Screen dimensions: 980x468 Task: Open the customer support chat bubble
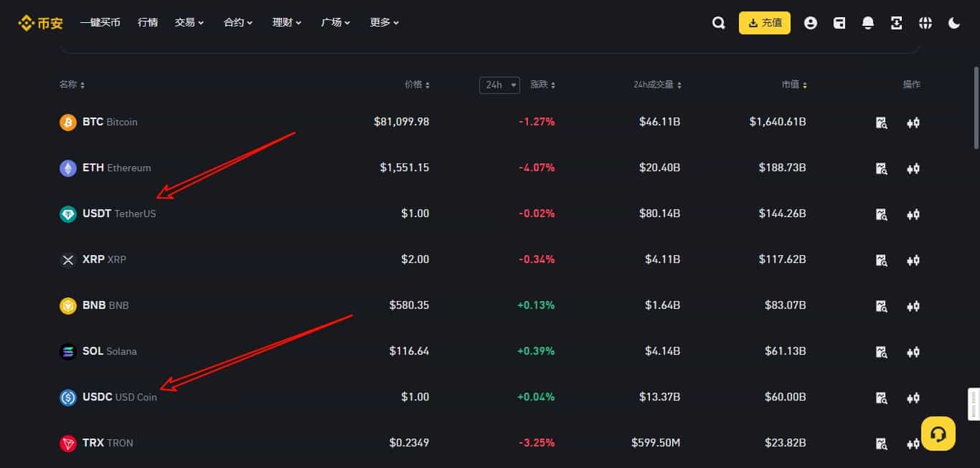pyautogui.click(x=938, y=433)
